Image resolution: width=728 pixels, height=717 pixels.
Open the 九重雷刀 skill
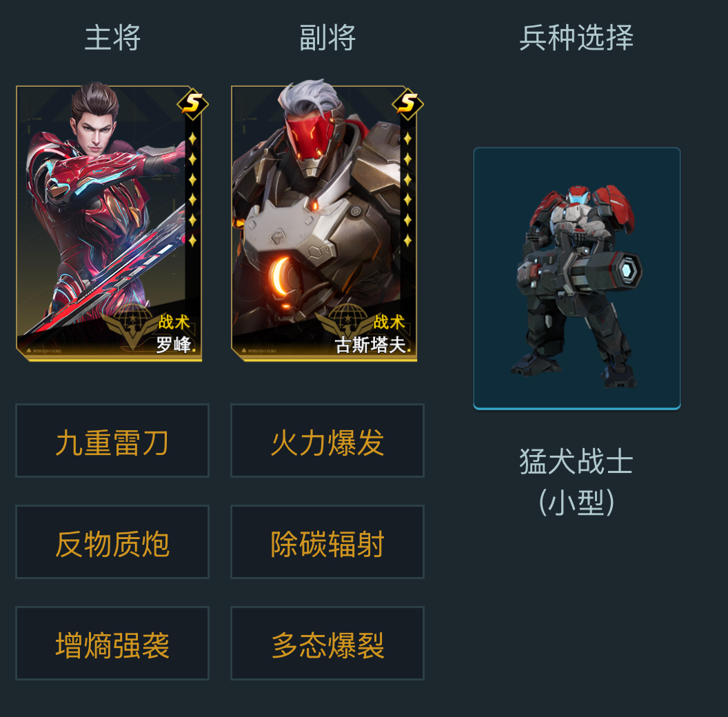[x=112, y=441]
